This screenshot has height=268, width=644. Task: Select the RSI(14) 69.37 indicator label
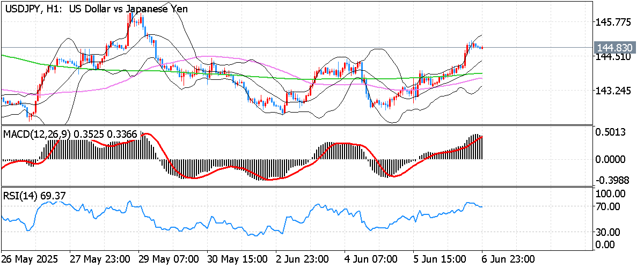click(x=35, y=196)
